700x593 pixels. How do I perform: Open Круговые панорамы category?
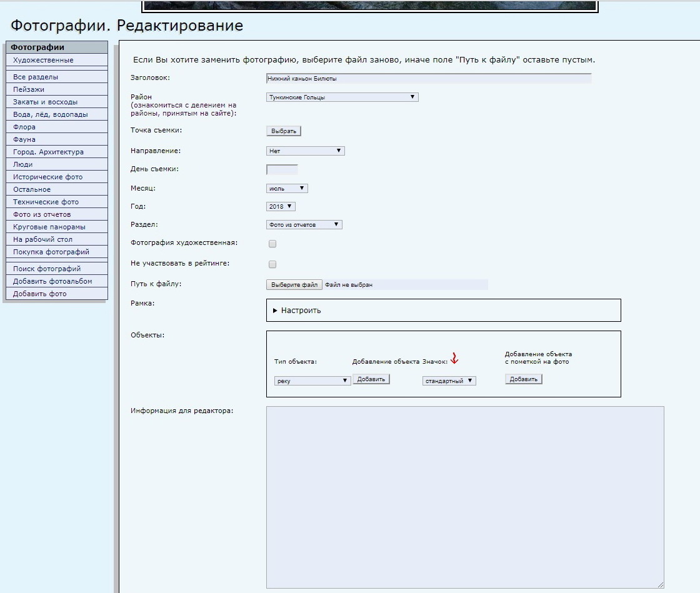[x=57, y=227]
